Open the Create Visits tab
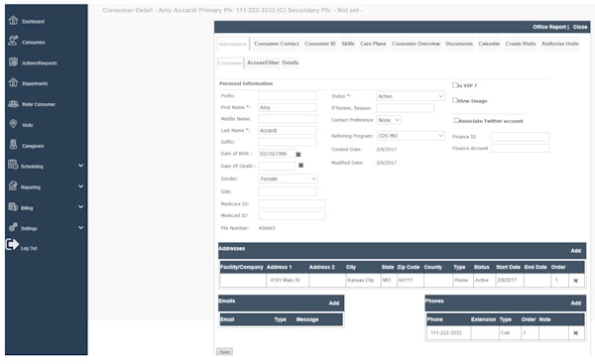Image resolution: width=595 pixels, height=364 pixels. click(521, 44)
